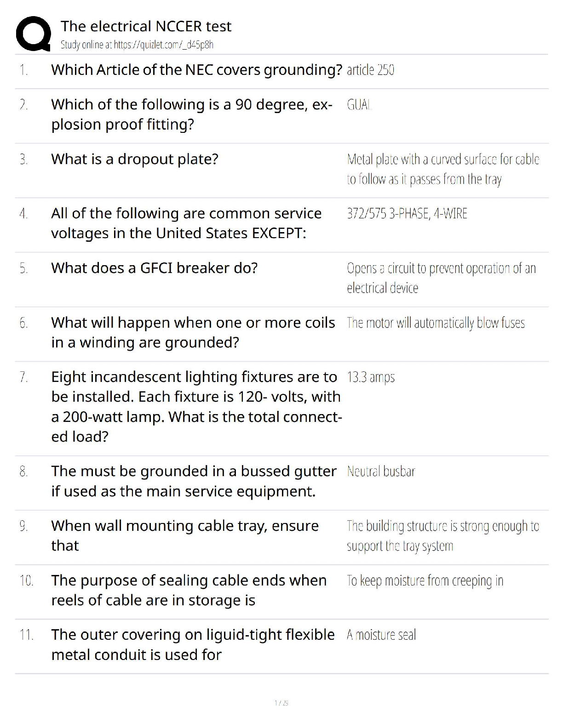The width and height of the screenshot is (563, 728).
Task: Click the answer 'article 250'
Action: (370, 70)
